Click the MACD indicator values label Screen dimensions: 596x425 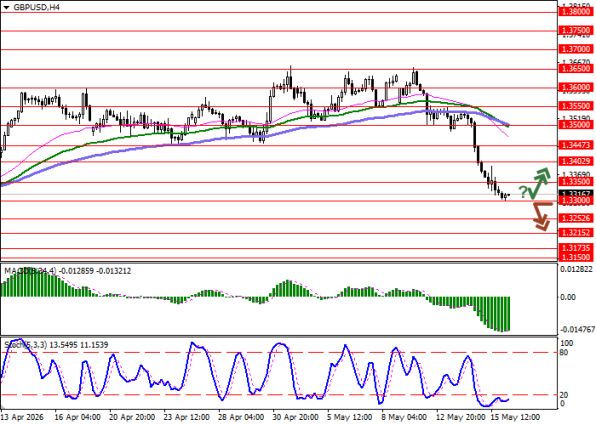[68, 271]
